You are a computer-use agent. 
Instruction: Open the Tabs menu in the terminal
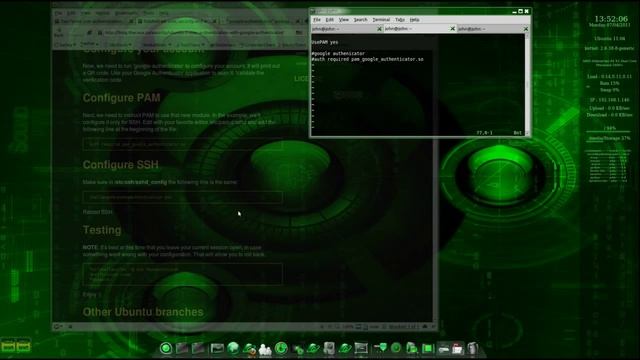pyautogui.click(x=400, y=20)
